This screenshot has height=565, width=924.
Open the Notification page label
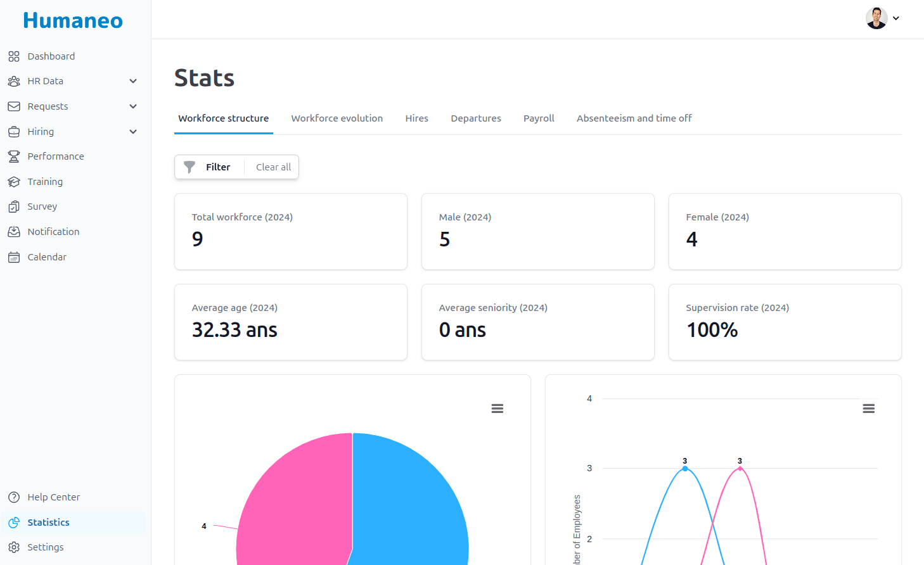coord(53,232)
